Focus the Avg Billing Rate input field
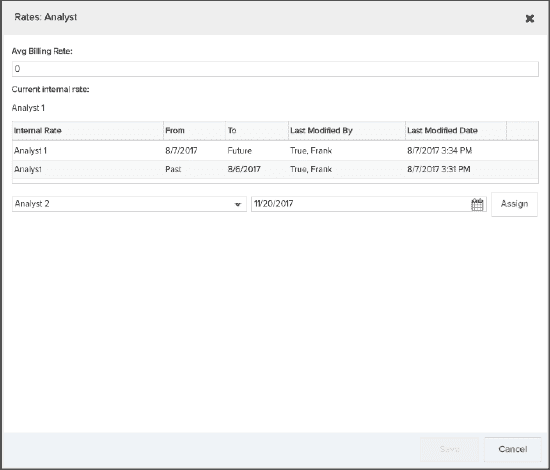 275,69
